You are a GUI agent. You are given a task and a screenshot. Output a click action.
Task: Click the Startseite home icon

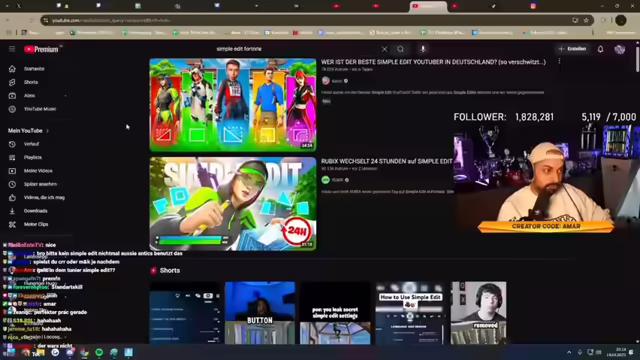point(12,69)
